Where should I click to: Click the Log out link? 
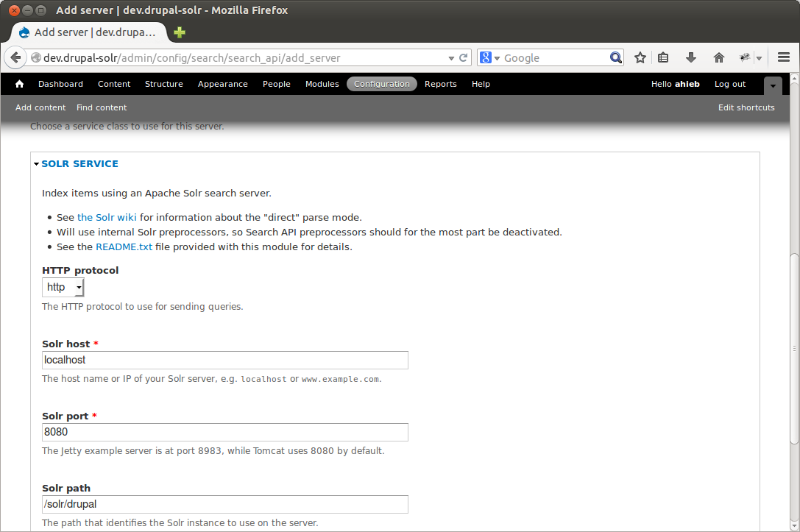pos(729,84)
